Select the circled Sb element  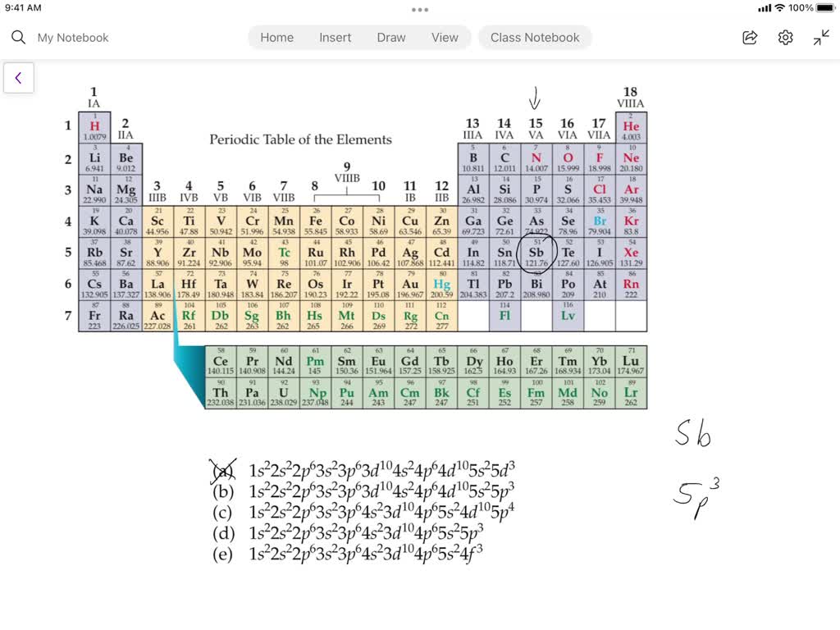tap(536, 252)
